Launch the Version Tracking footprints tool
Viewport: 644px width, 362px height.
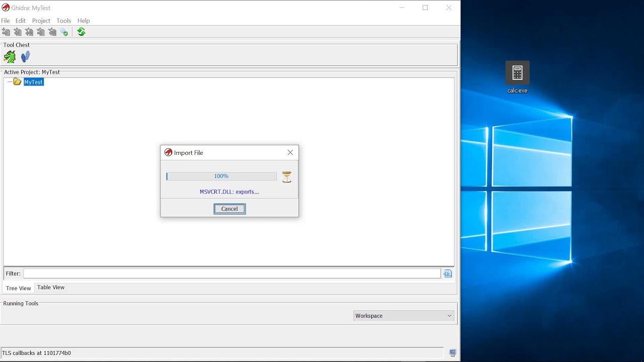point(26,57)
